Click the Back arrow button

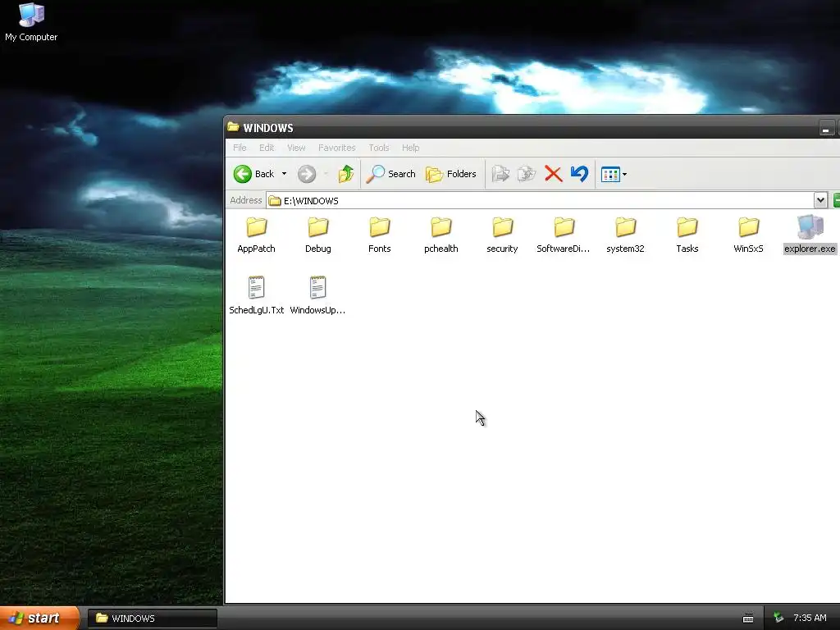click(x=254, y=174)
